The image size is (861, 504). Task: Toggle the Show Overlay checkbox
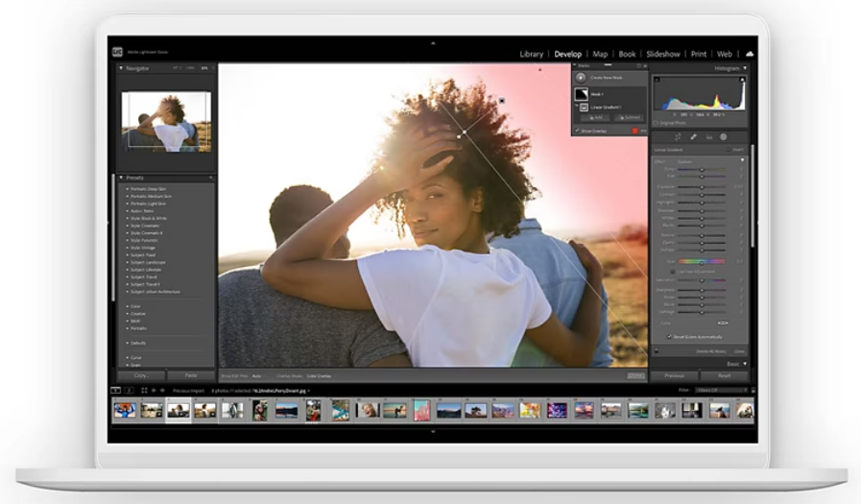pos(578,130)
